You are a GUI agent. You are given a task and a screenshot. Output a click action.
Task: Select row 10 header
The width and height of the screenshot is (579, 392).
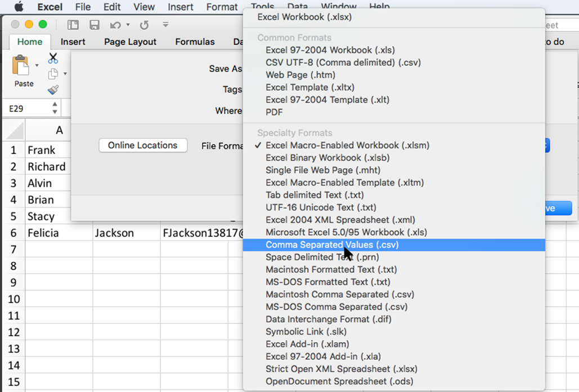(14, 299)
